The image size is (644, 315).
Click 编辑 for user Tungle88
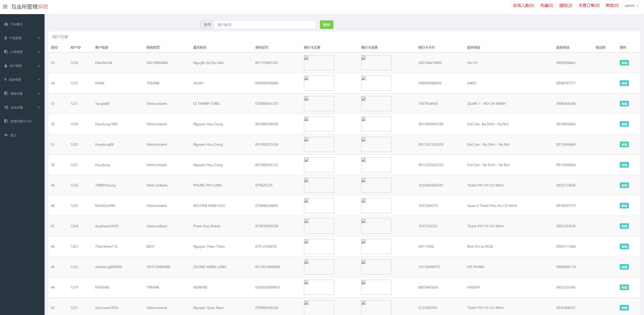624,104
